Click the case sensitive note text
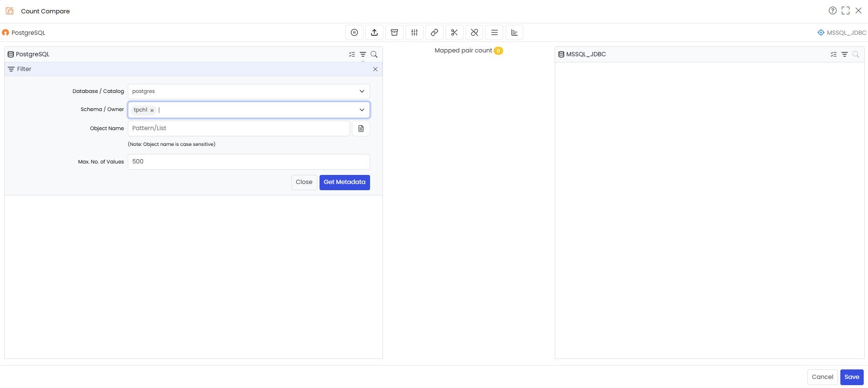This screenshot has width=868, height=388. pos(172,144)
